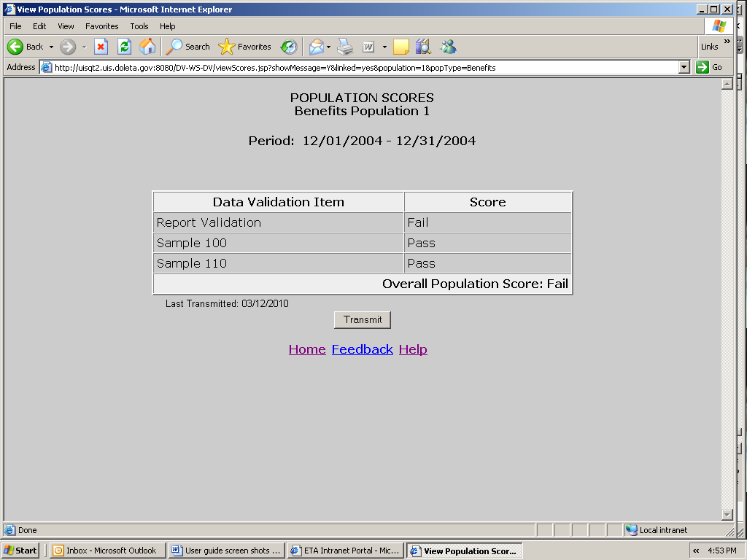
Task: Open the address bar dropdown arrow
Action: pos(684,67)
